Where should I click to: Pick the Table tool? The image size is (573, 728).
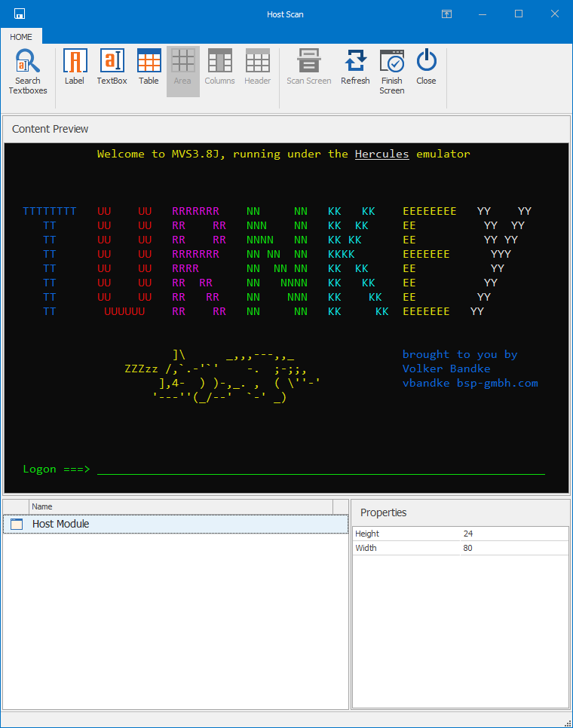[149, 62]
